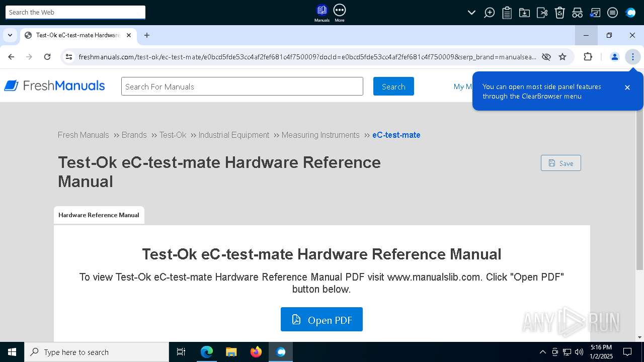644x362 pixels.
Task: Click the blue Search button
Action: point(393,86)
